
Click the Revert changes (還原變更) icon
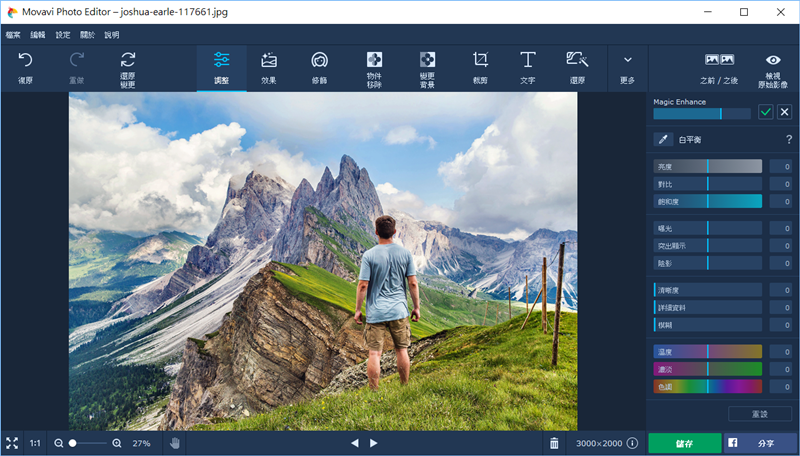click(x=128, y=60)
